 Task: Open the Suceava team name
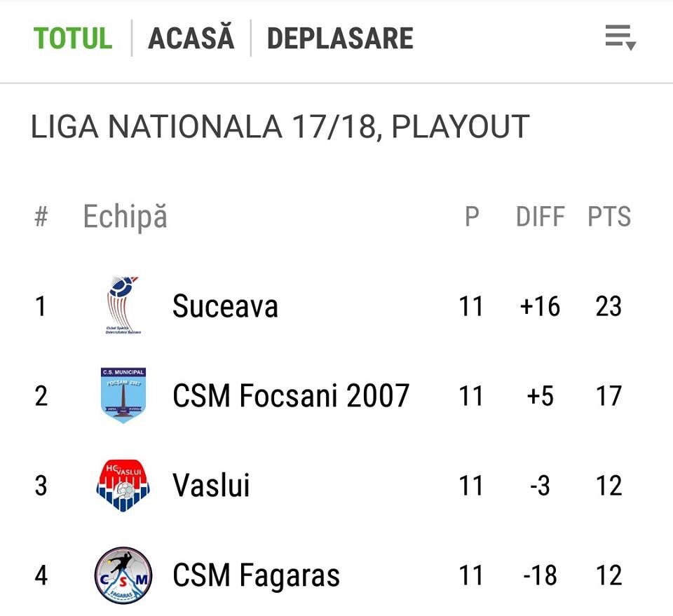click(225, 306)
